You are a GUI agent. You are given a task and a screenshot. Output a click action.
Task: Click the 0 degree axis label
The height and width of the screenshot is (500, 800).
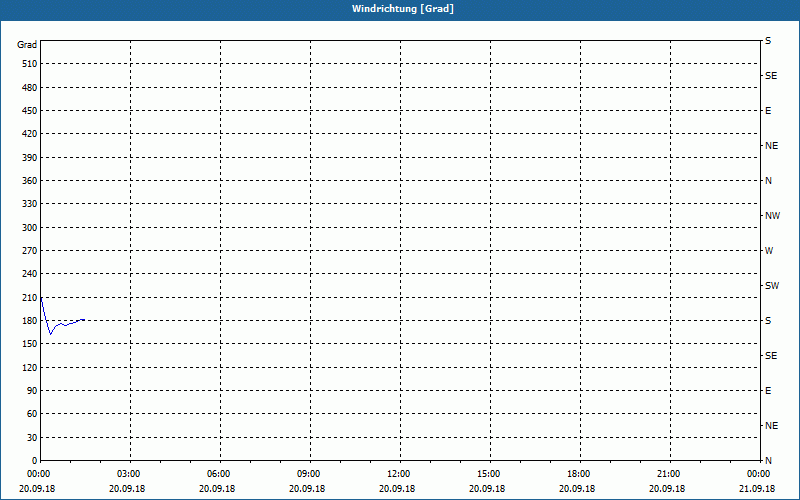35,460
